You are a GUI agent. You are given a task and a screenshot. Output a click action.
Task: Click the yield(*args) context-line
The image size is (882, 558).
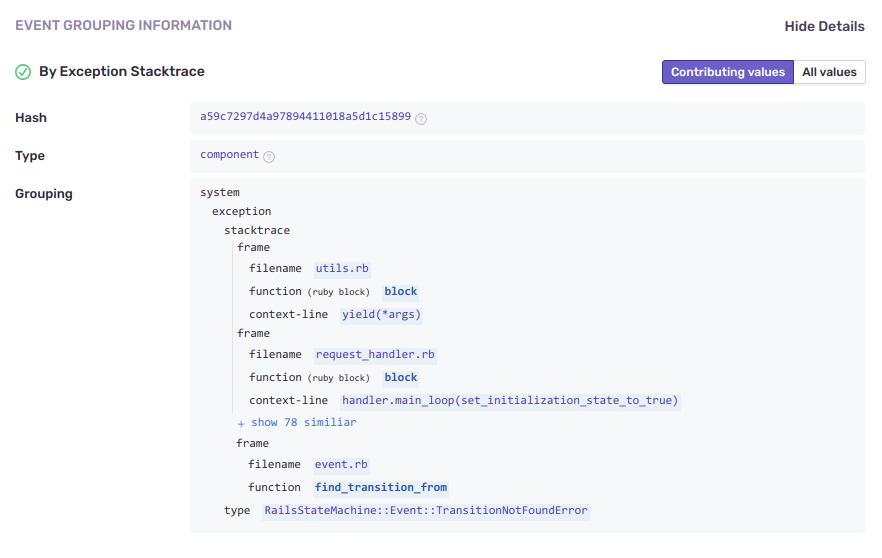pos(381,314)
